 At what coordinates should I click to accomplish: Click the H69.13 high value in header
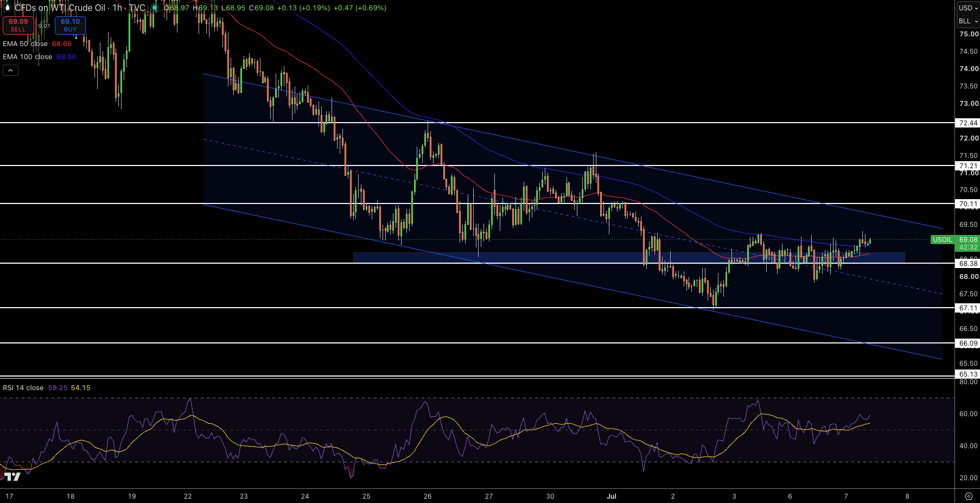coord(206,8)
